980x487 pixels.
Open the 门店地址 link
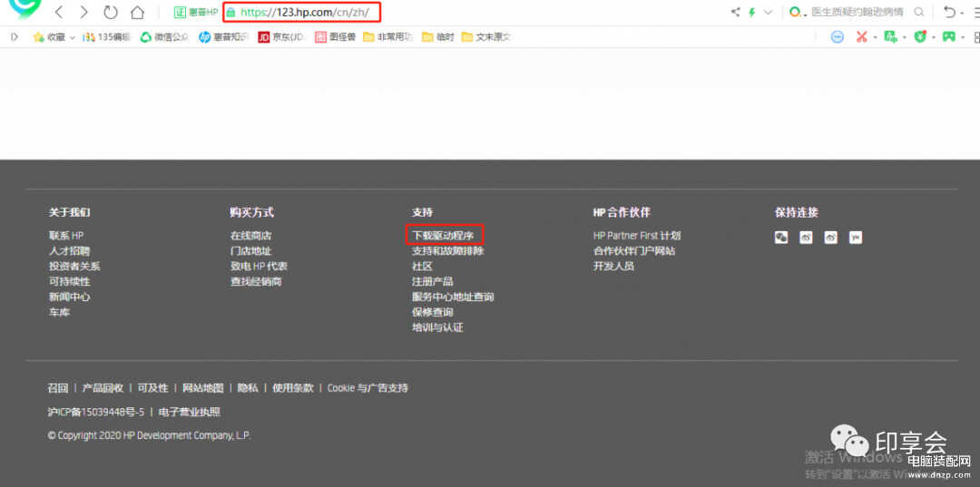[x=250, y=251]
